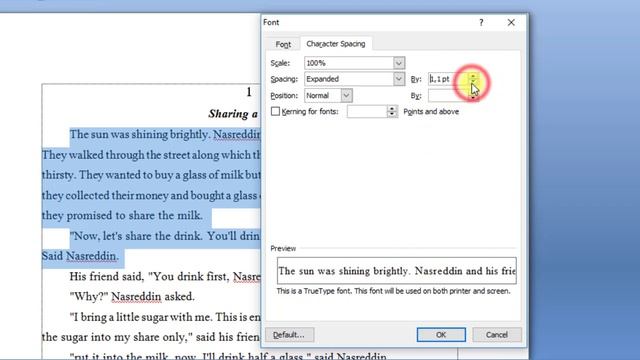Screen dimensions: 640x360
Task: Click the help question mark icon
Action: tap(481, 22)
